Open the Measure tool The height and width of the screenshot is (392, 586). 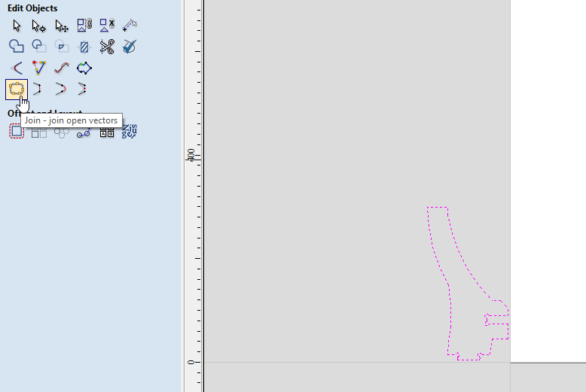[x=130, y=26]
